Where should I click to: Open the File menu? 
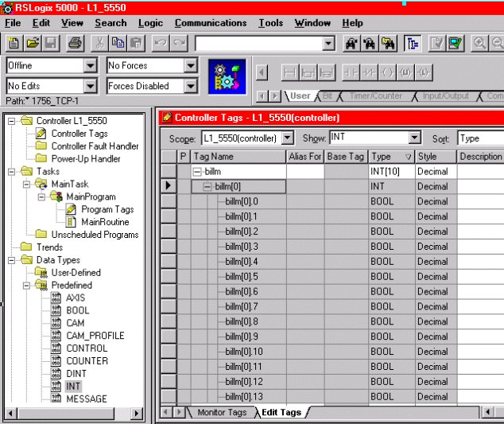pos(13,23)
